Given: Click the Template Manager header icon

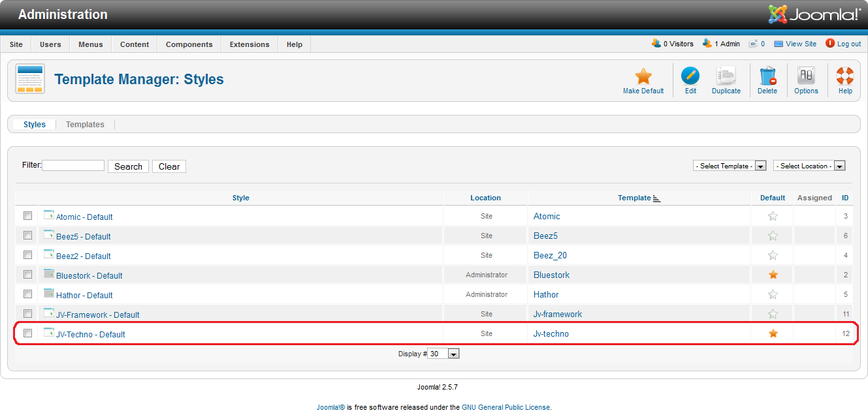Looking at the screenshot, I should pos(30,80).
